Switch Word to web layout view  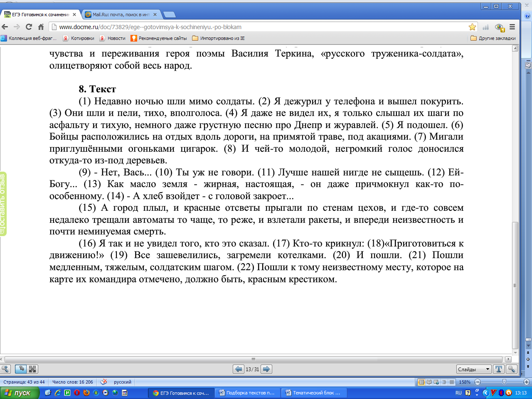(436, 382)
